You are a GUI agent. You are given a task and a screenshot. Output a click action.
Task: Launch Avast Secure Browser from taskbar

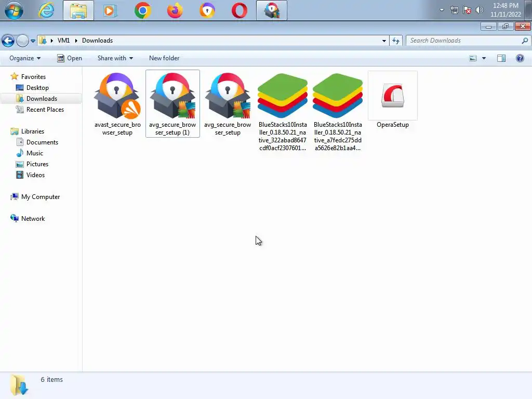(207, 10)
